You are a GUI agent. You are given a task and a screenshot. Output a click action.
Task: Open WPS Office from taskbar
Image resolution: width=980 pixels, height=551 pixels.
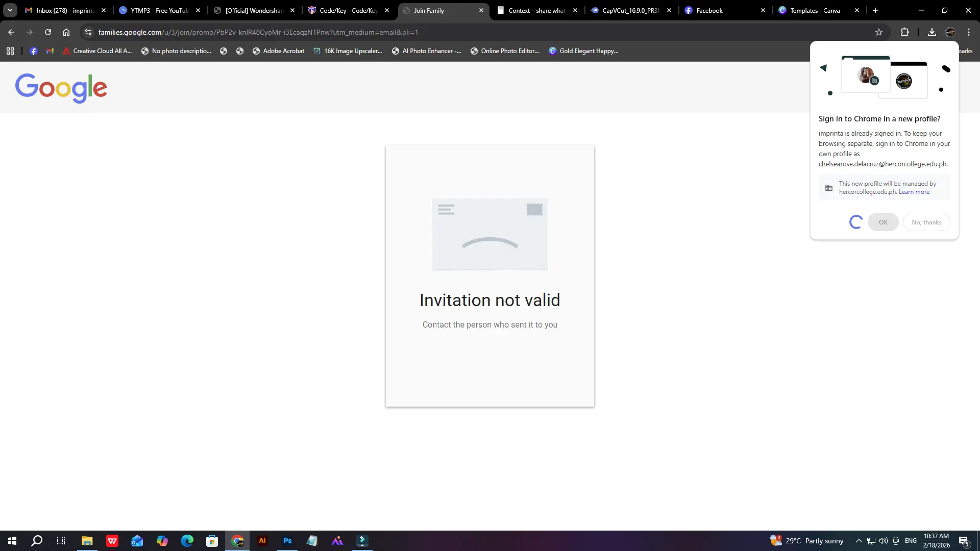pos(112,541)
